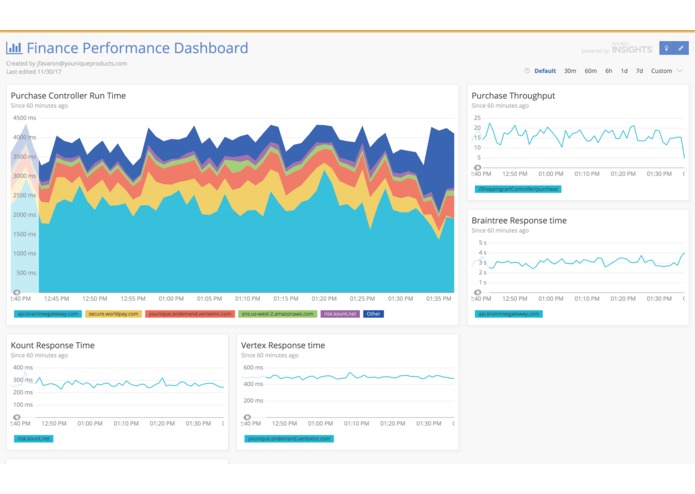Open the Custom time range option
This screenshot has height=494, width=695.
click(x=661, y=71)
